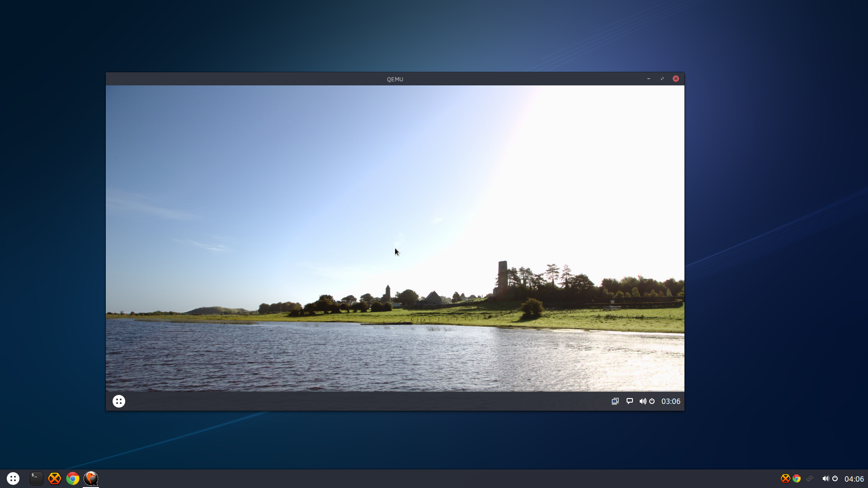The width and height of the screenshot is (868, 488).
Task: Click the Chrome icon in the system tray
Action: tap(797, 479)
